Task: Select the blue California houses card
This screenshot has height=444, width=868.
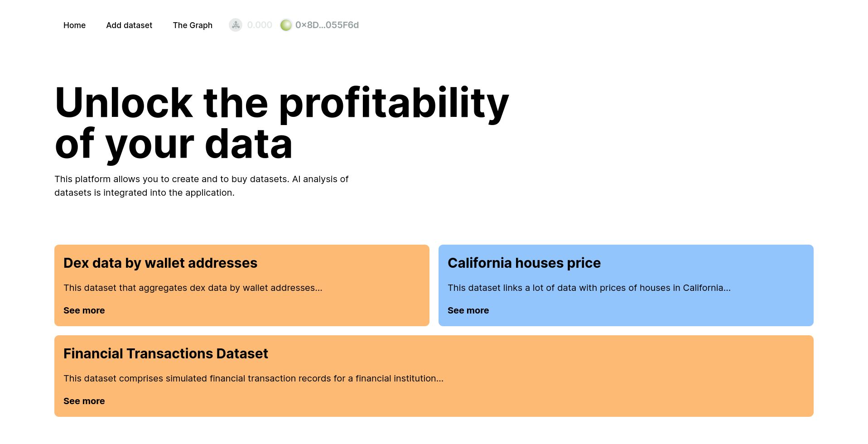Action: 626,285
